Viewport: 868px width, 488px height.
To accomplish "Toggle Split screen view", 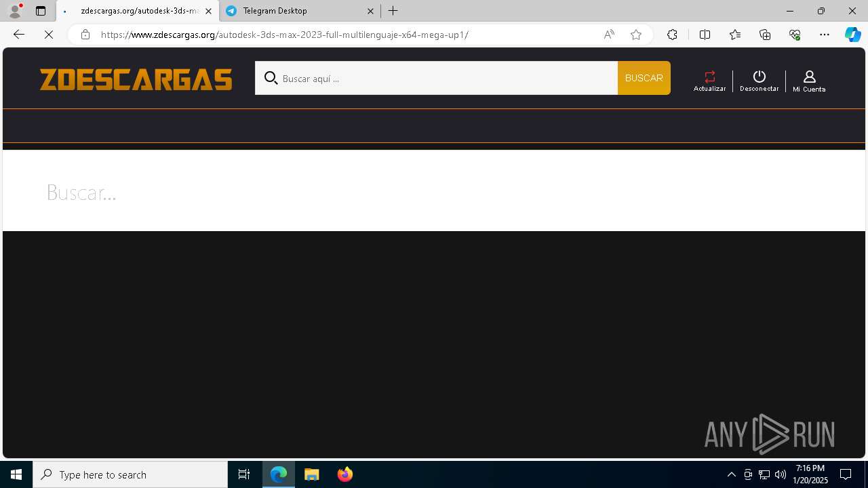I will click(705, 35).
